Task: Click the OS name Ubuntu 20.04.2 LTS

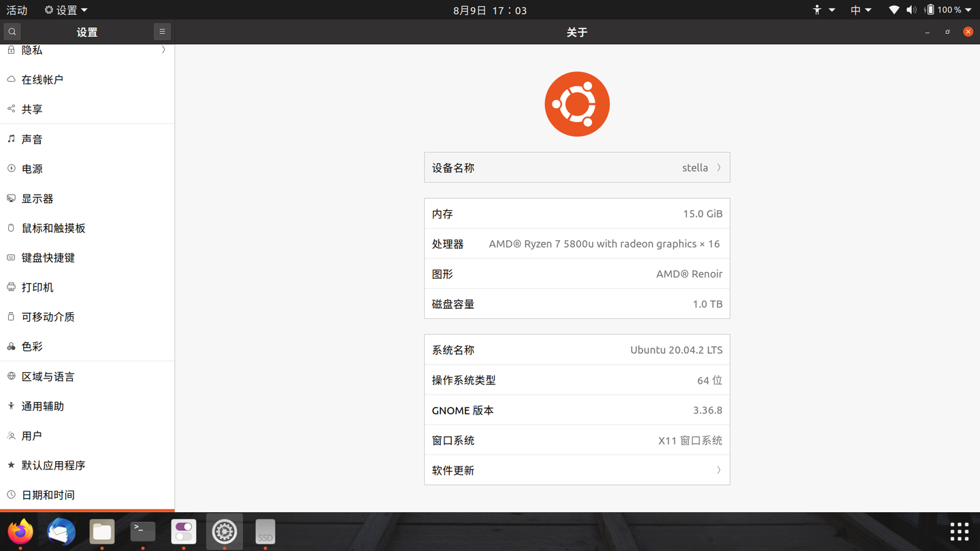Action: (676, 350)
